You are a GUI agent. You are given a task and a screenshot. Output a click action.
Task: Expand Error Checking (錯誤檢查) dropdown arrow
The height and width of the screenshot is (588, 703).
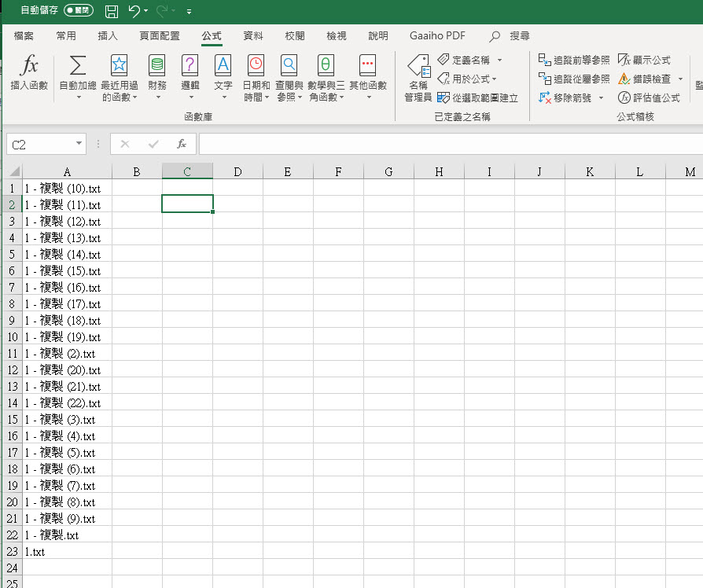click(x=680, y=79)
